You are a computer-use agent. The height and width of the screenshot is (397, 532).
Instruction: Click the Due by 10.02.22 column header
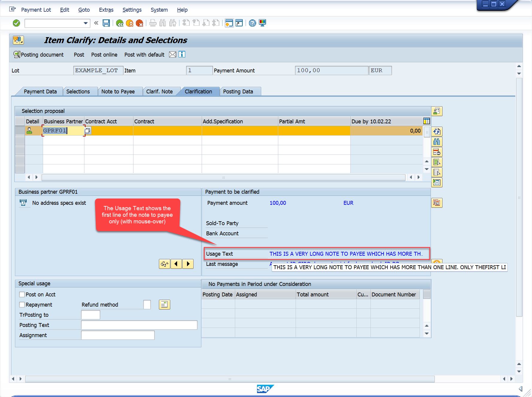pos(386,121)
